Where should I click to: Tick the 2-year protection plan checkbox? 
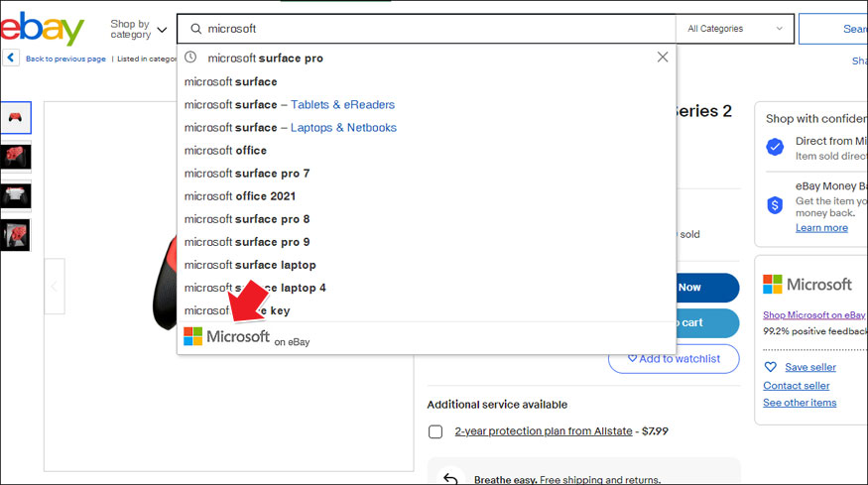click(x=435, y=431)
